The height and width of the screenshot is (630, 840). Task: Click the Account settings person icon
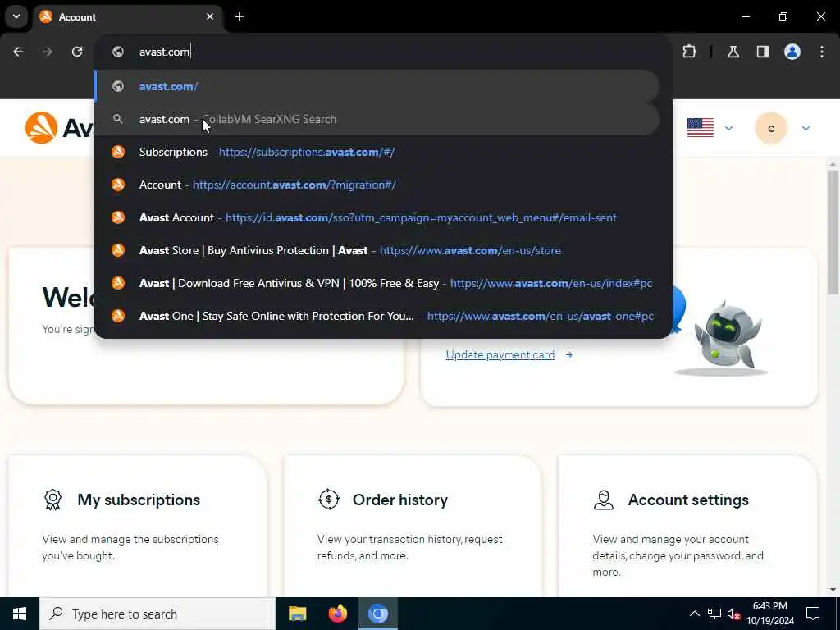(604, 500)
